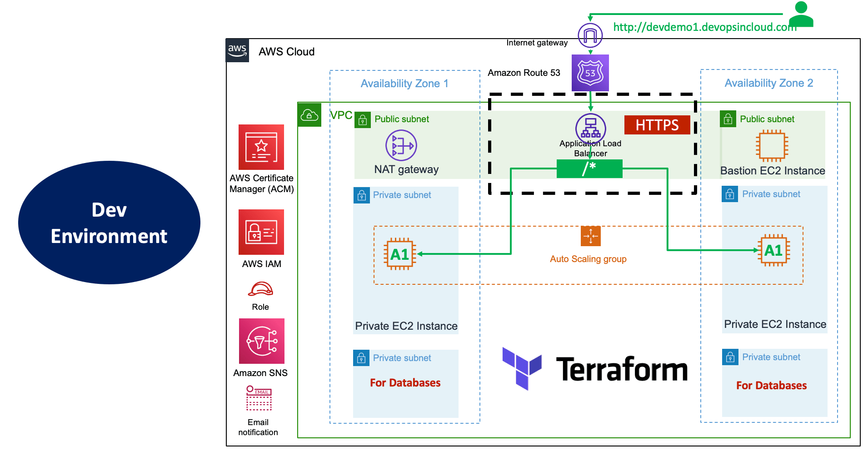This screenshot has height=451, width=868.
Task: Open the devdemo1.devopsincloud.com URL
Action: coord(705,27)
